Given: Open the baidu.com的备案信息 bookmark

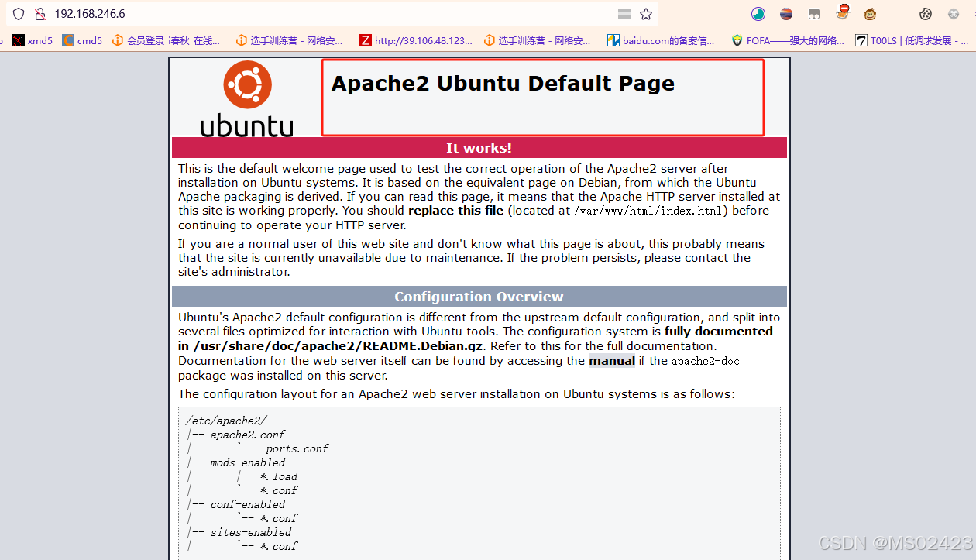Looking at the screenshot, I should click(662, 40).
